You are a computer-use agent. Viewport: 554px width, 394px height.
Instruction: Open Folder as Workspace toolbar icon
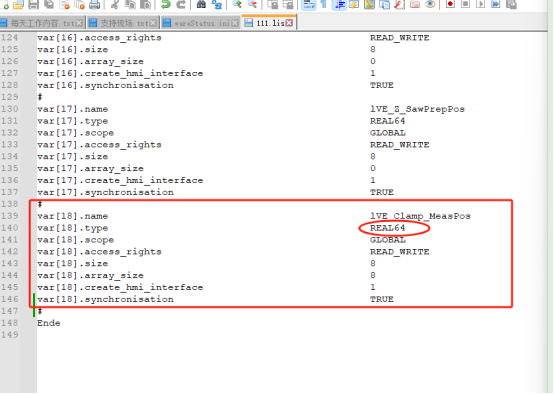coord(415,4)
